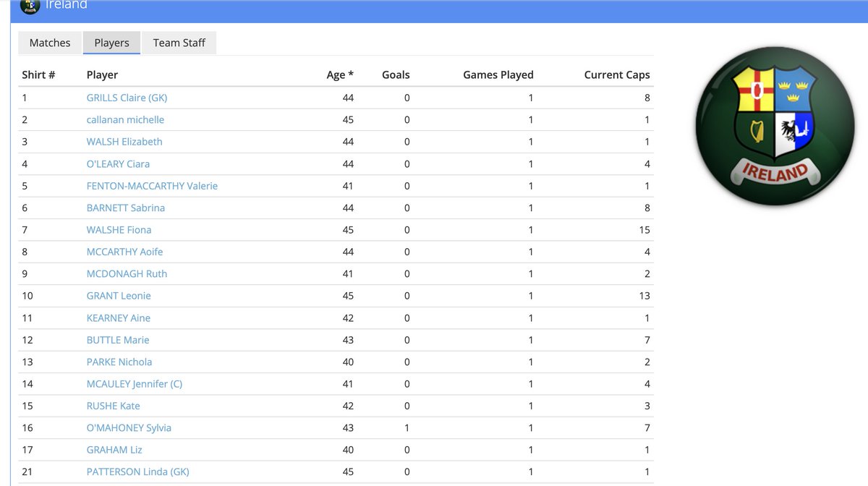Click the Games Played column header
This screenshot has width=868, height=486.
[498, 74]
